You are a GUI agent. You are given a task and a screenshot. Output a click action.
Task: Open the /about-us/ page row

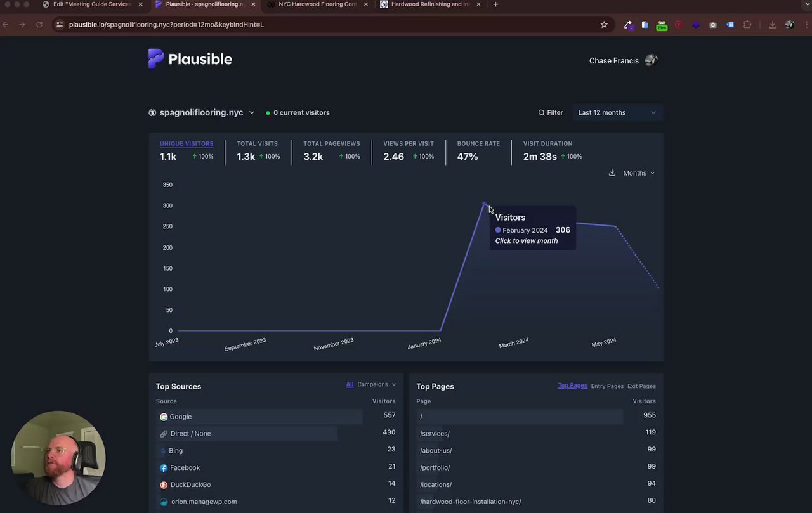click(x=536, y=450)
